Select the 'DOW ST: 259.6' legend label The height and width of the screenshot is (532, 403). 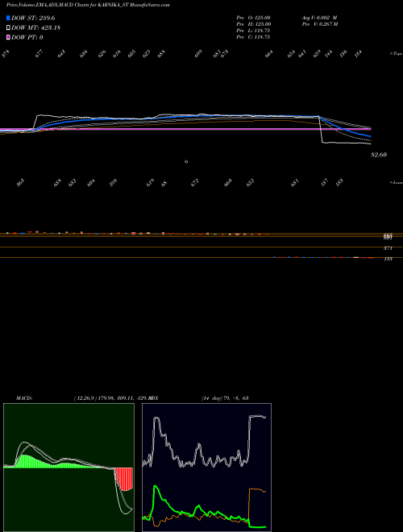[33, 18]
